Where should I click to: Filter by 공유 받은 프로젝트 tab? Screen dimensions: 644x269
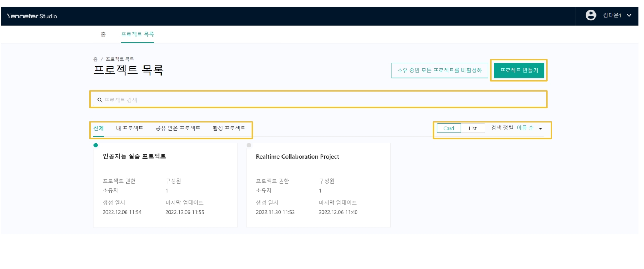178,128
